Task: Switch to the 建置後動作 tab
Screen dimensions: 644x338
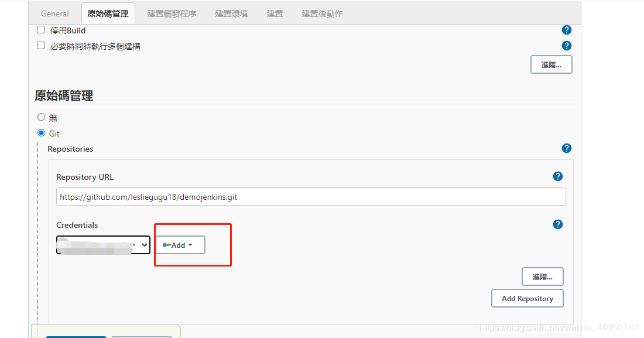Action: click(x=322, y=13)
